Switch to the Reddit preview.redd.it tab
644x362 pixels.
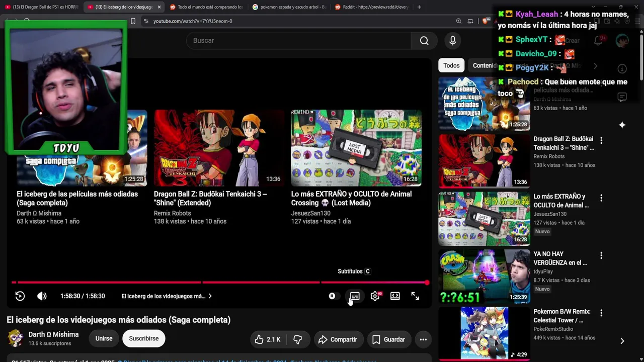coord(371,7)
